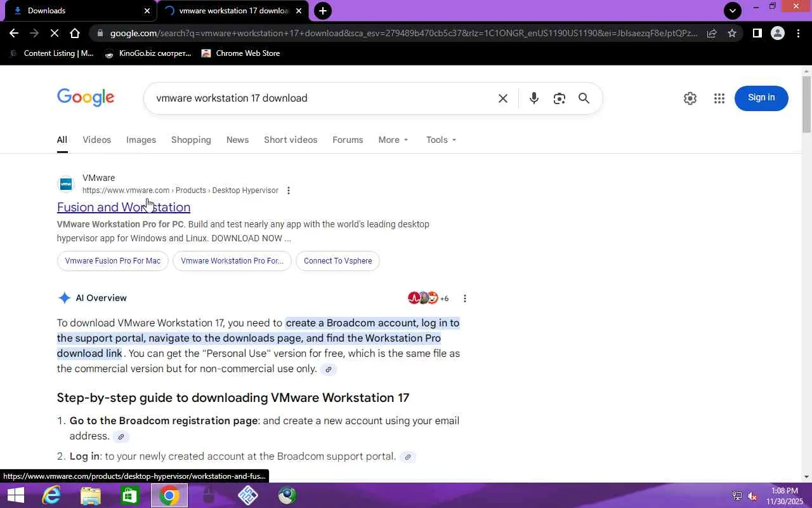Open the Windows Start menu

[x=15, y=495]
